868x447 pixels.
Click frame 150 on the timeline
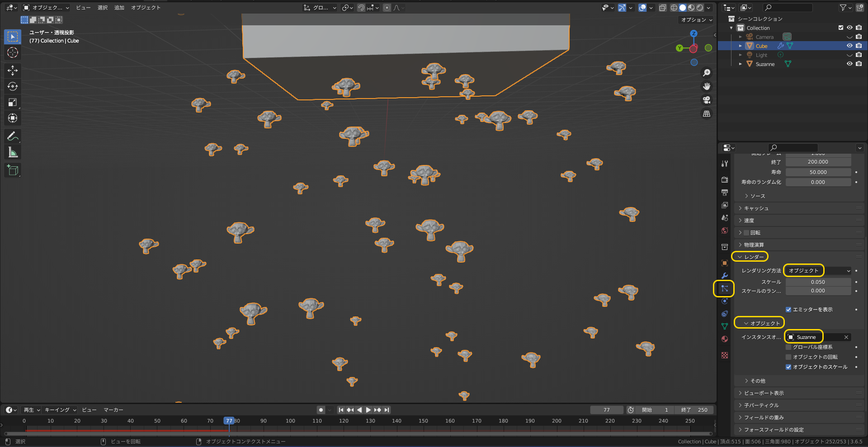423,420
